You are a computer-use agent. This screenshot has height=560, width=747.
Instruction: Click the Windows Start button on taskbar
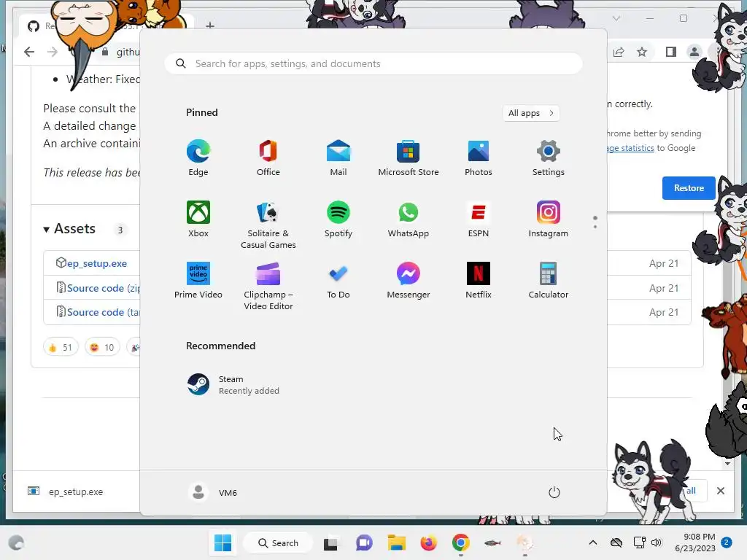pyautogui.click(x=223, y=542)
